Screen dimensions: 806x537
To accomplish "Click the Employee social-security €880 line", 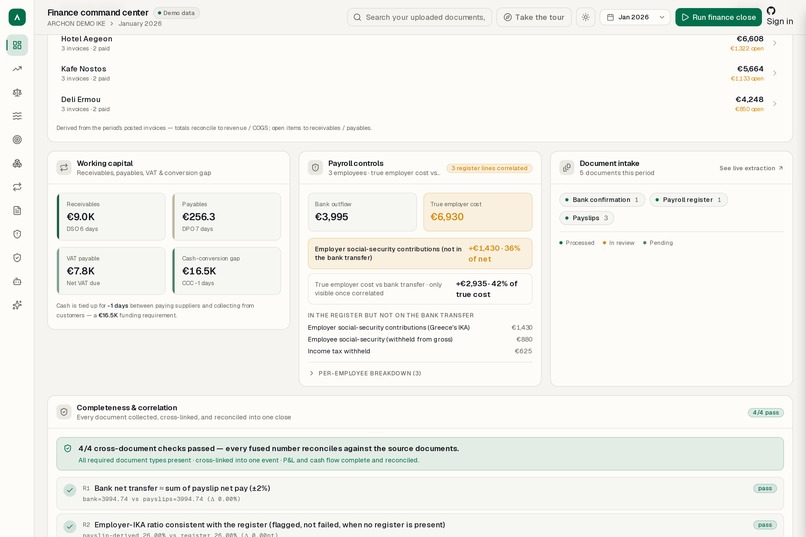I will 420,339.
